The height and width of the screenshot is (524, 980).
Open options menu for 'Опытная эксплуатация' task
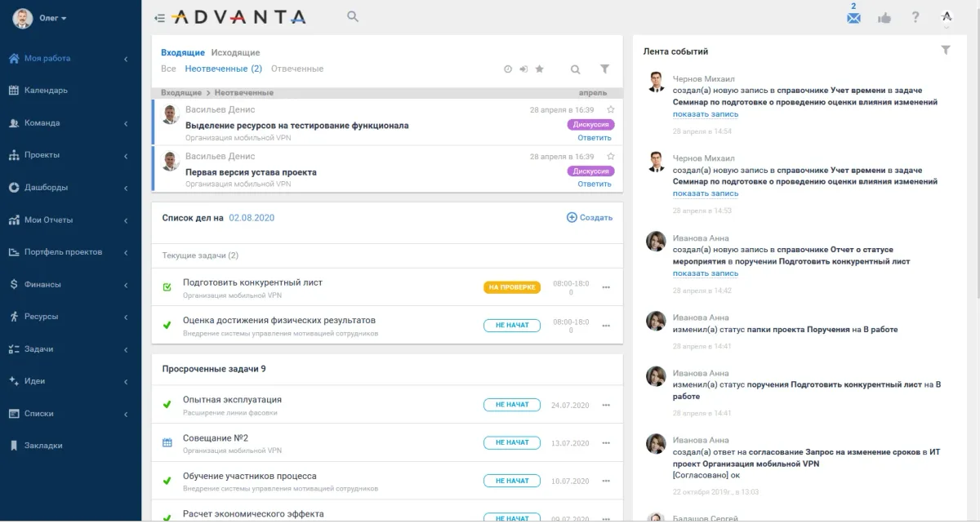pyautogui.click(x=606, y=405)
